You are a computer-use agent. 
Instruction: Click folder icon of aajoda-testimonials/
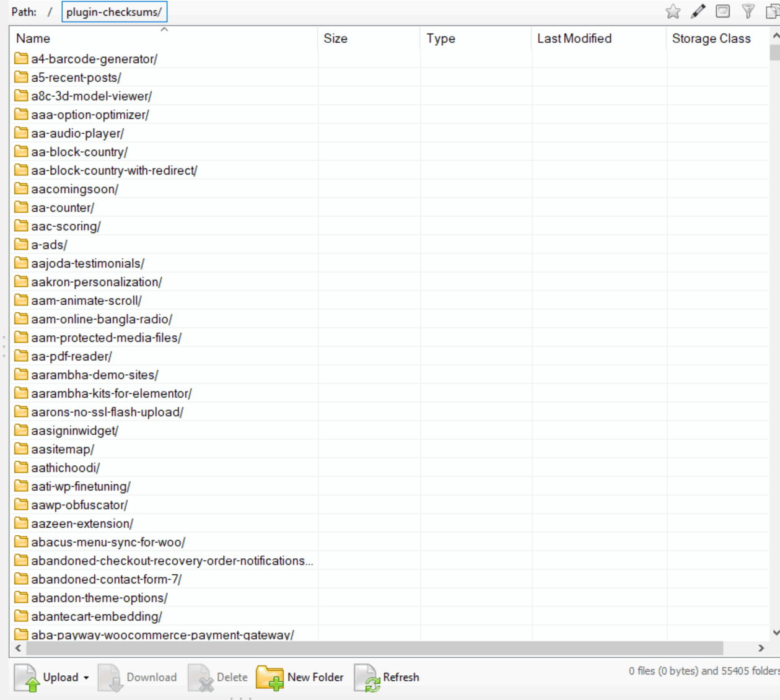(x=22, y=263)
